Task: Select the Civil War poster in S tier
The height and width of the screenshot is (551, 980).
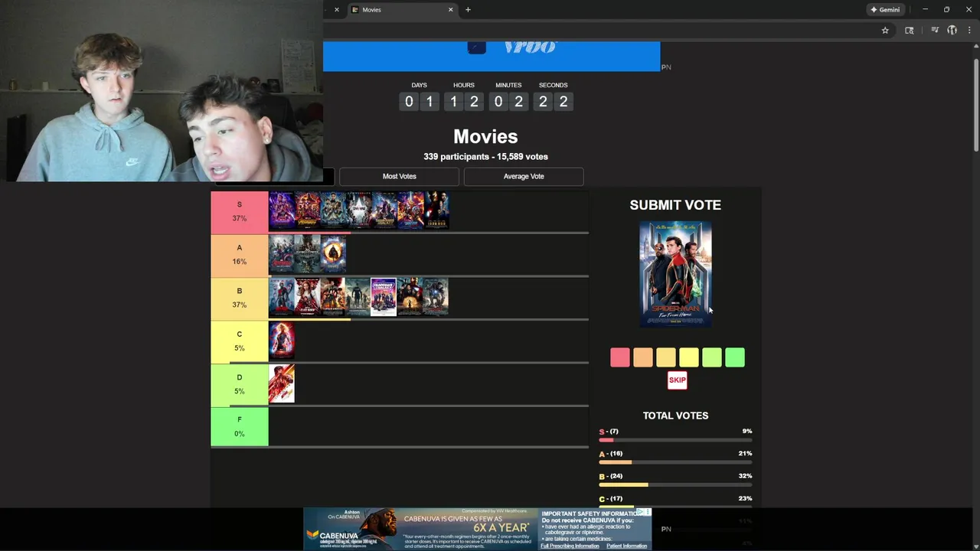Action: (359, 210)
